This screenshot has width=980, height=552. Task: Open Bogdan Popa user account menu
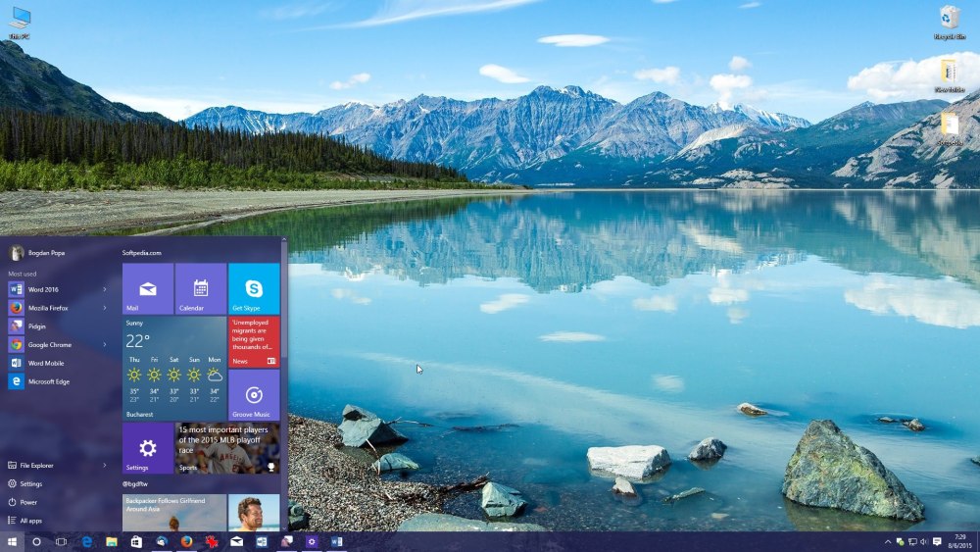[x=37, y=253]
